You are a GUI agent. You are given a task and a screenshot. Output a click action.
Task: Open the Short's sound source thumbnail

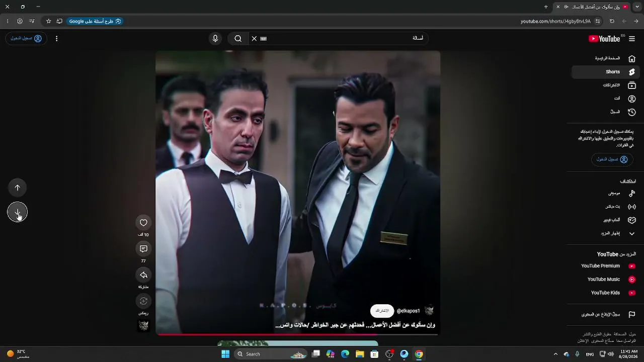[143, 326]
